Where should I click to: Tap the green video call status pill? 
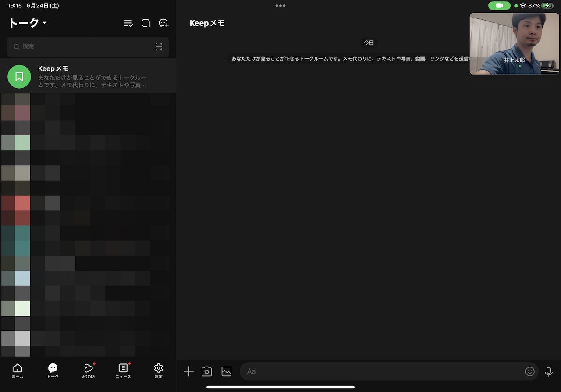[499, 6]
